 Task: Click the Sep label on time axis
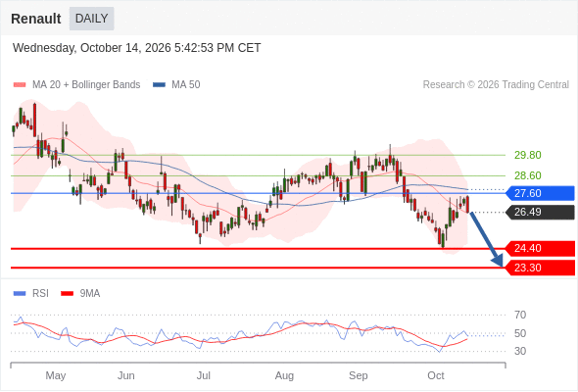(359, 375)
